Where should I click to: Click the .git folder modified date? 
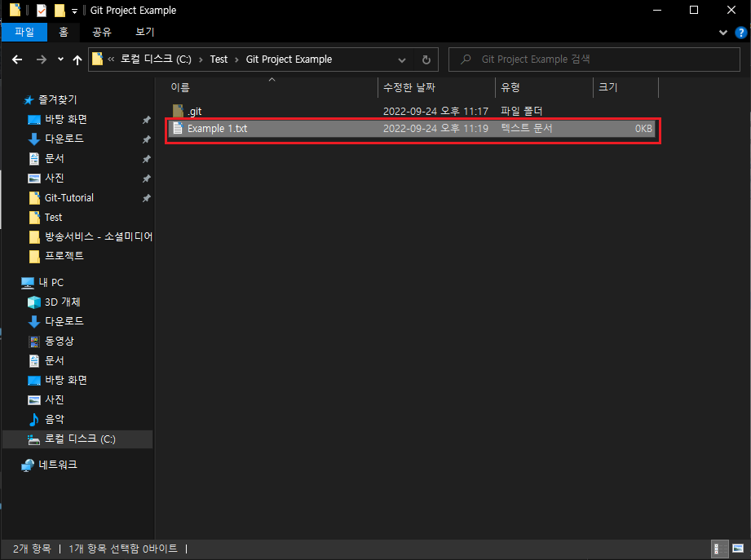click(x=436, y=111)
